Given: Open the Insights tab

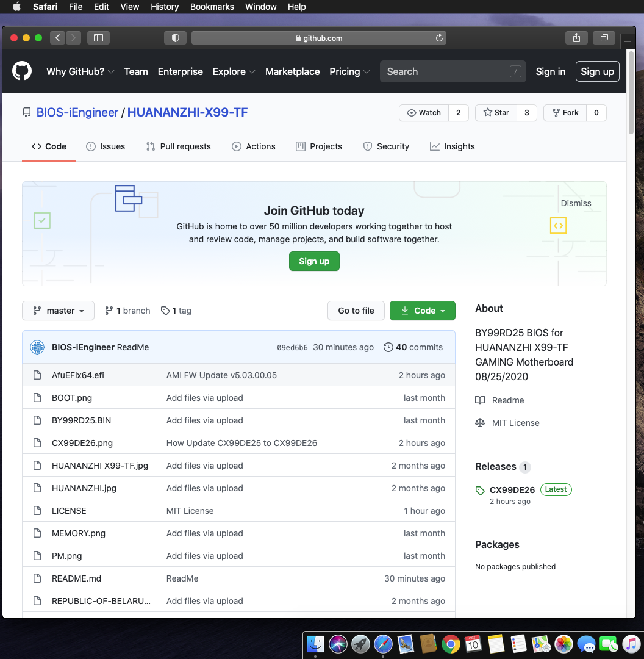Looking at the screenshot, I should click(x=453, y=146).
